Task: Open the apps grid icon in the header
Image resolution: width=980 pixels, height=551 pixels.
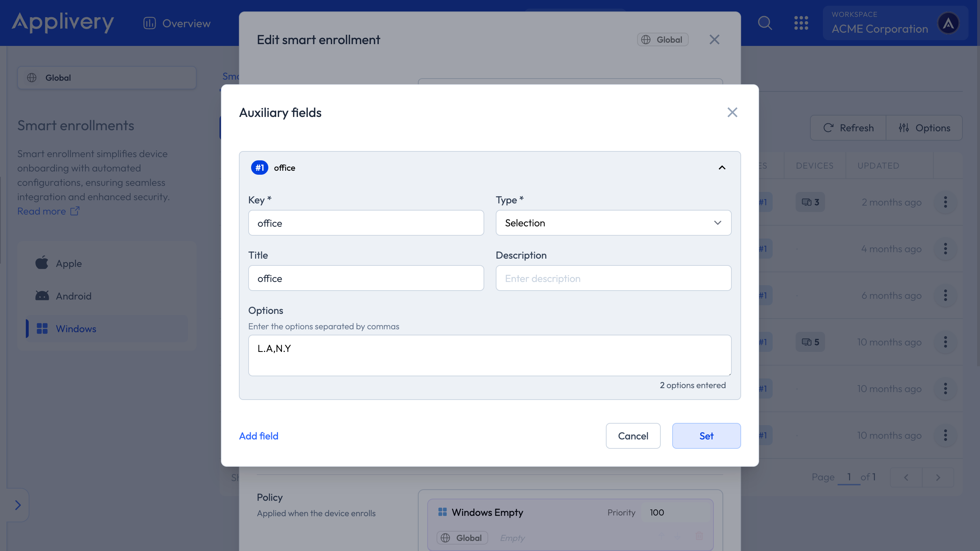Action: click(801, 23)
